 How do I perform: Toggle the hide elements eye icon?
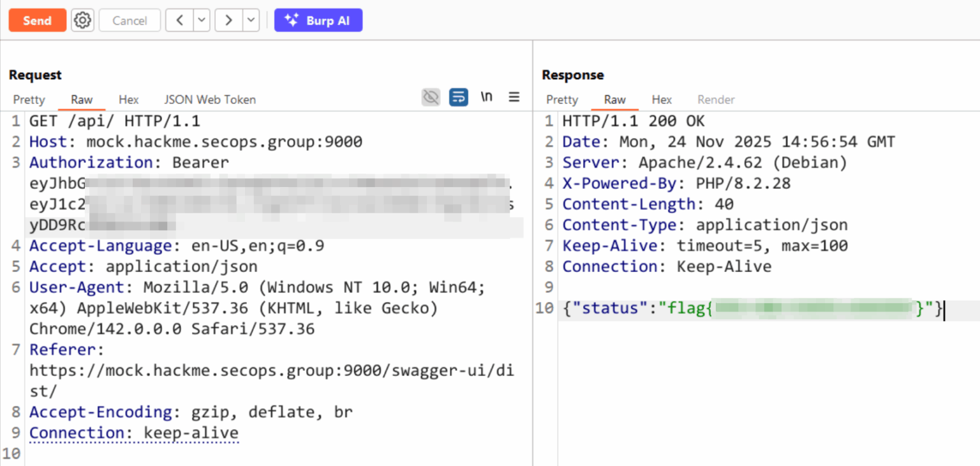pos(431,96)
